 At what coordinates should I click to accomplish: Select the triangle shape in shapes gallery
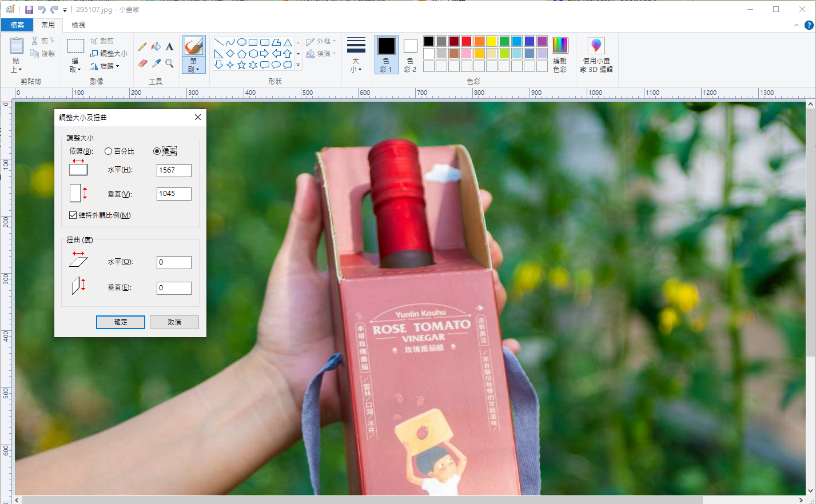click(x=288, y=42)
